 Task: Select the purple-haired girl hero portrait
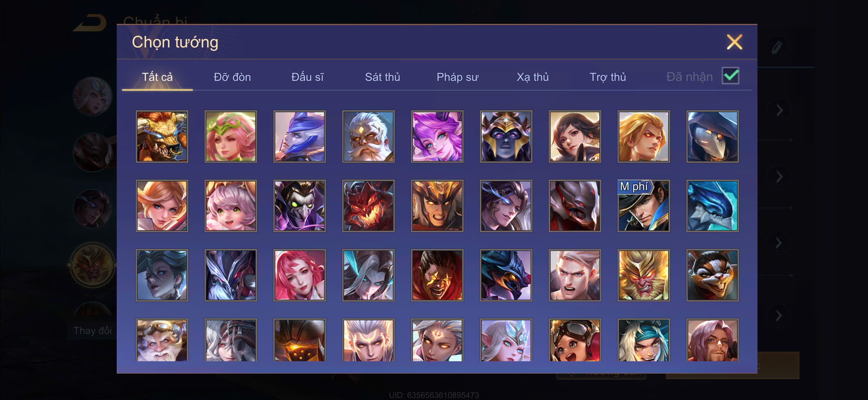click(437, 136)
